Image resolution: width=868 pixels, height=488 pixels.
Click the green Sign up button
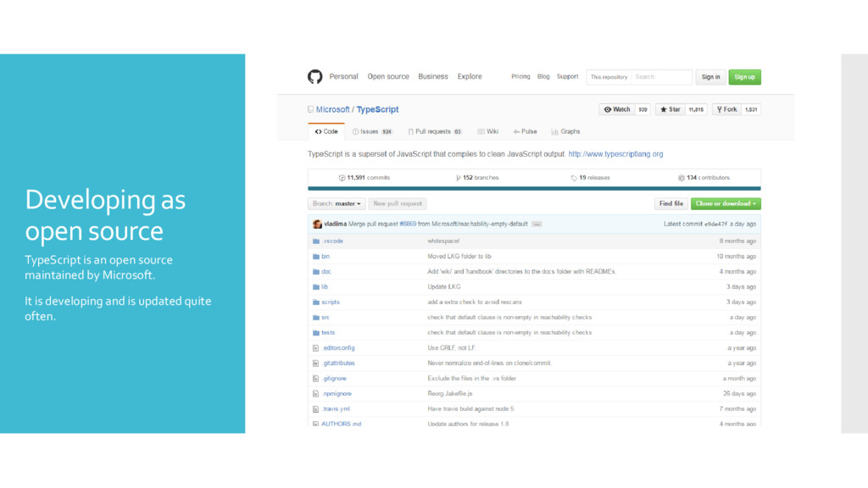click(x=744, y=77)
